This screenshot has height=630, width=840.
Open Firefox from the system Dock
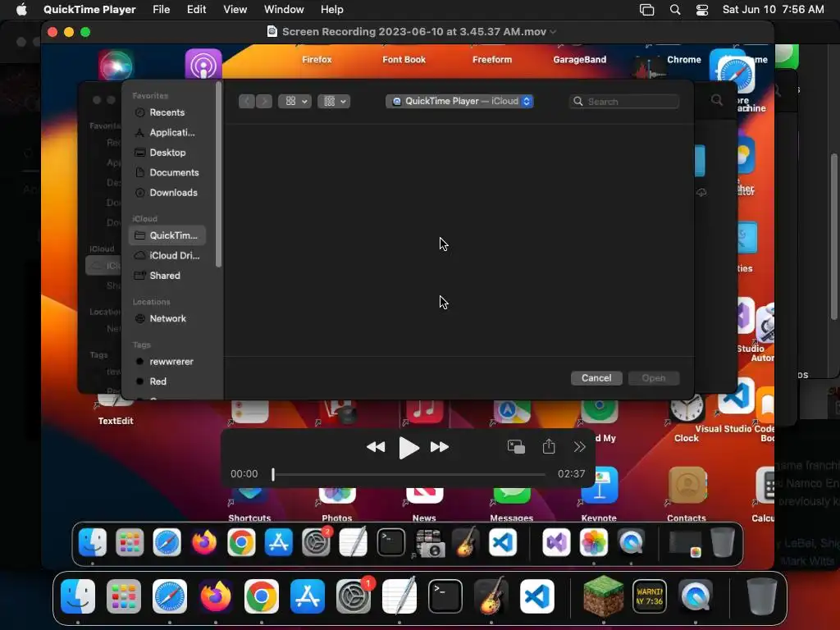tap(216, 596)
